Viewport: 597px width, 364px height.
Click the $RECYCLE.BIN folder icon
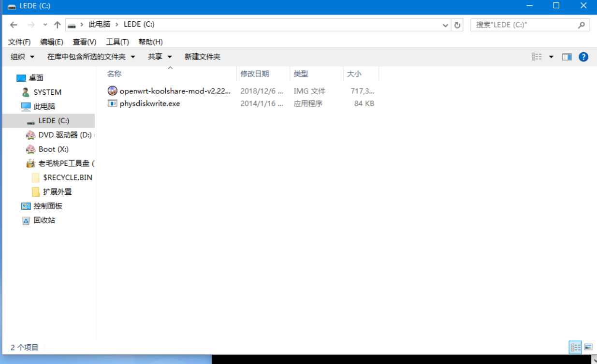pyautogui.click(x=36, y=177)
